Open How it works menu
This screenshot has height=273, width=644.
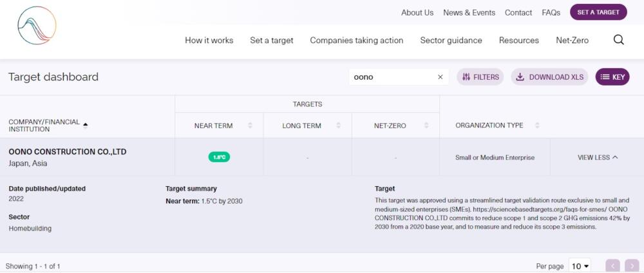209,40
